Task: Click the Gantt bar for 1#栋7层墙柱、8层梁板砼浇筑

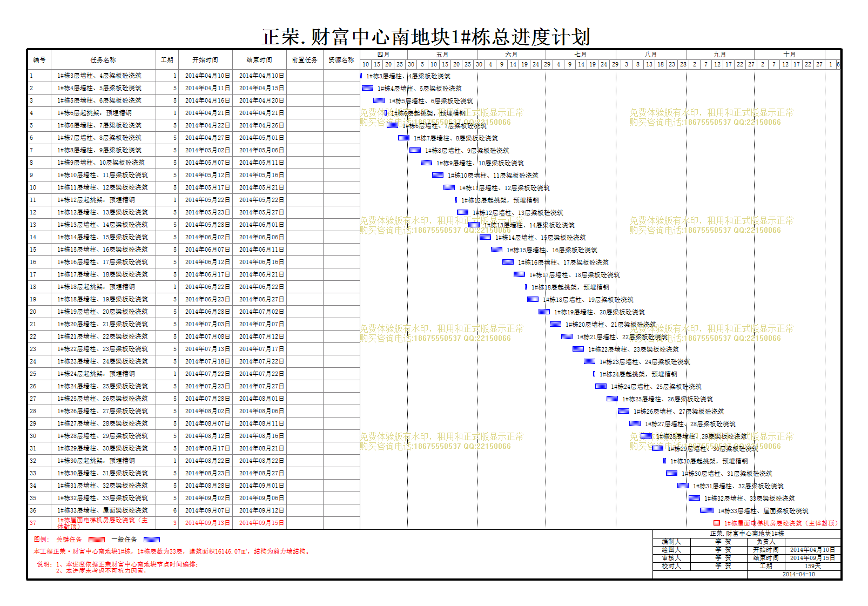Action: (403, 138)
